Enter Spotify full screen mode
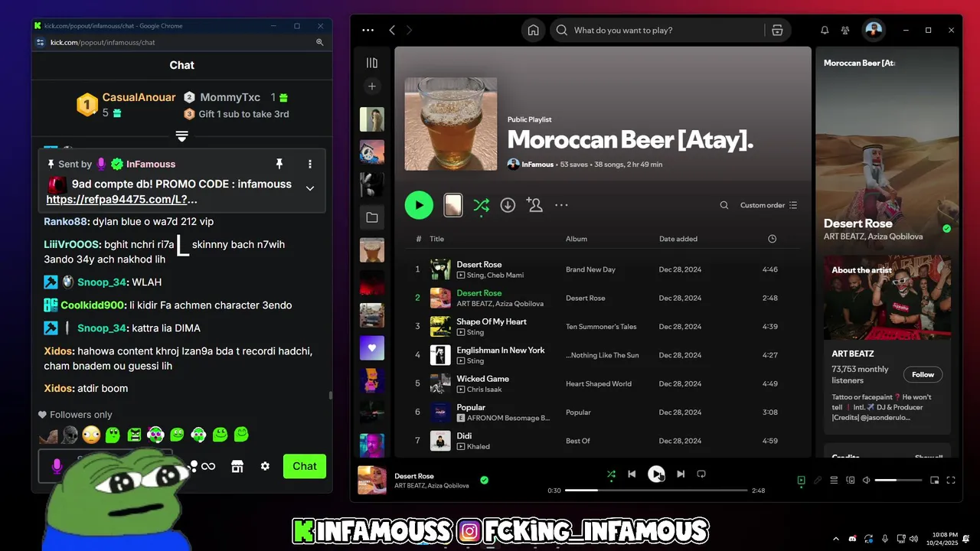 951,481
